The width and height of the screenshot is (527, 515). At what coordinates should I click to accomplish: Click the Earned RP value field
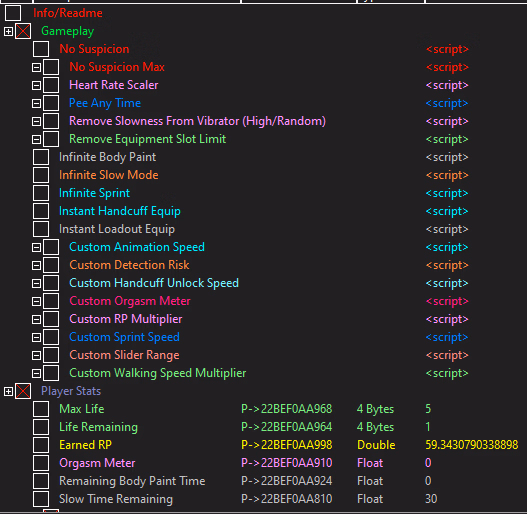[472, 445]
